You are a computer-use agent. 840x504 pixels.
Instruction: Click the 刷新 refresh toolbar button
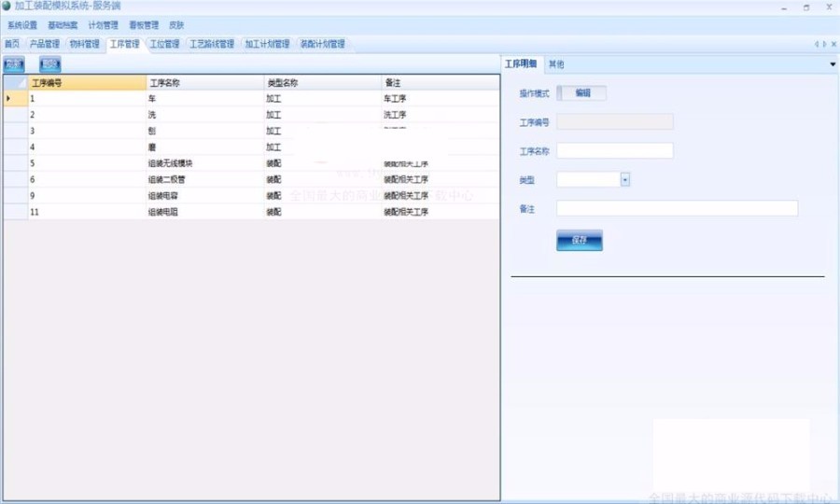pyautogui.click(x=14, y=64)
